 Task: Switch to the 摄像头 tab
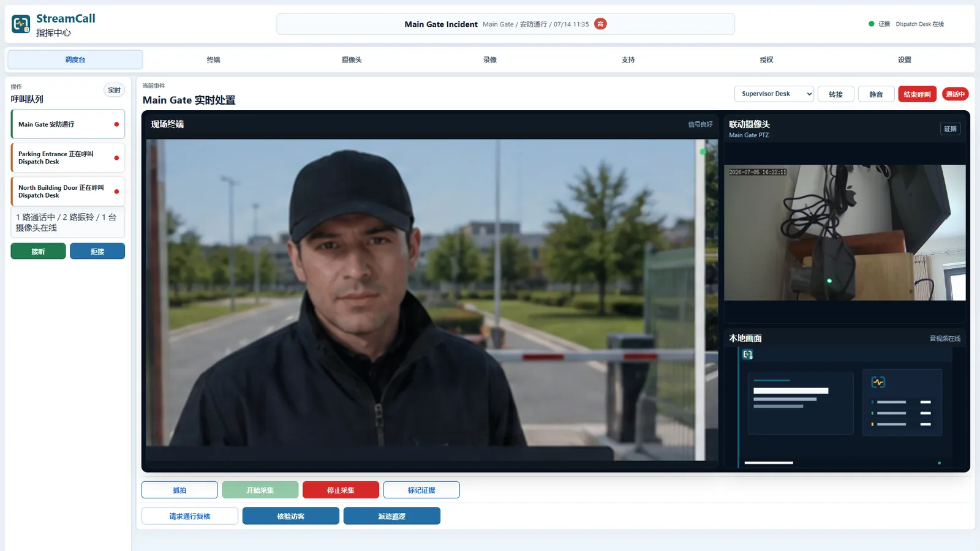(352, 59)
